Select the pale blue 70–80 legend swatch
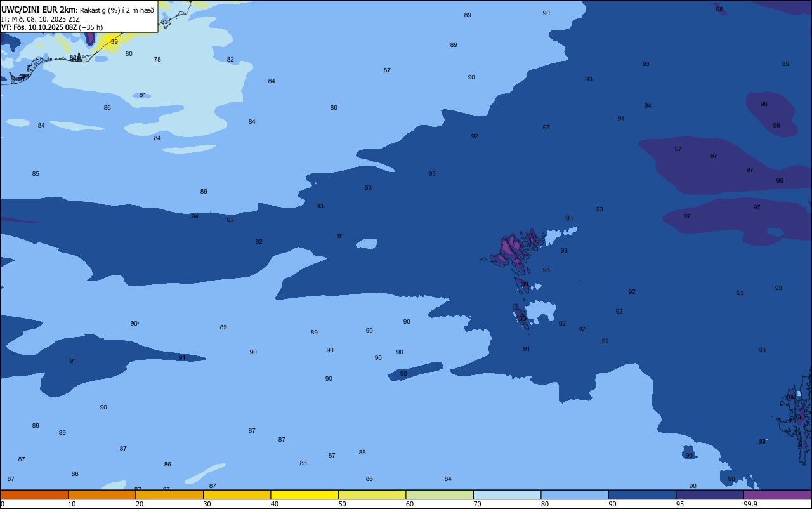 [507, 494]
